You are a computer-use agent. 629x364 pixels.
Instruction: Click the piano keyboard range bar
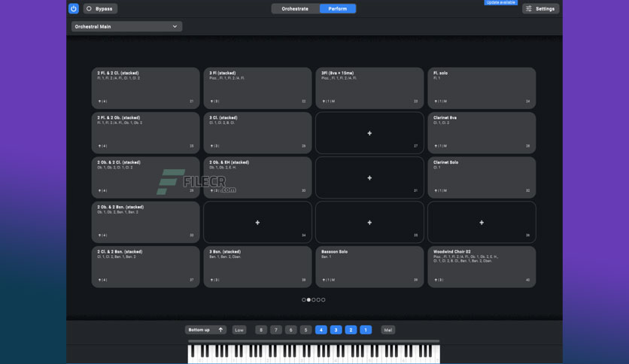tap(314, 341)
